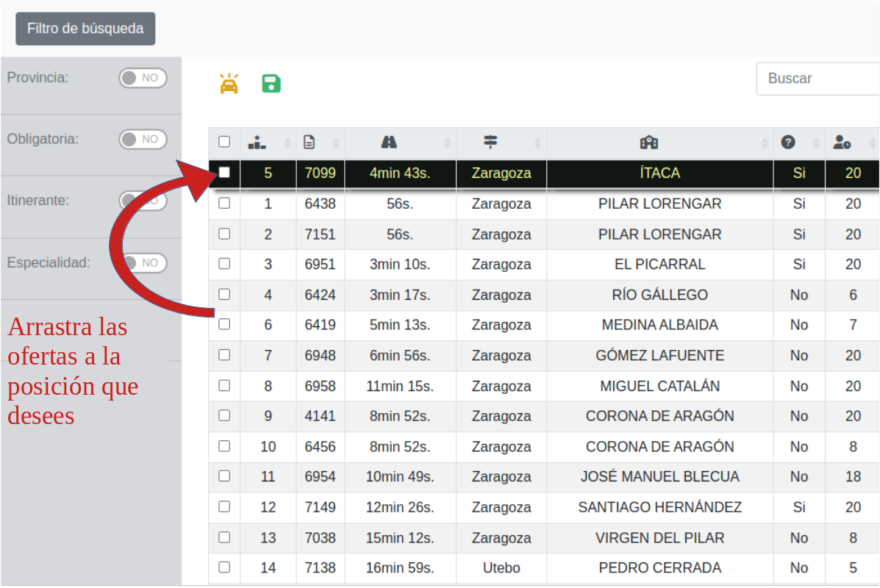Check the select-all checkbox in table header
This screenshot has height=588, width=880.
[224, 142]
